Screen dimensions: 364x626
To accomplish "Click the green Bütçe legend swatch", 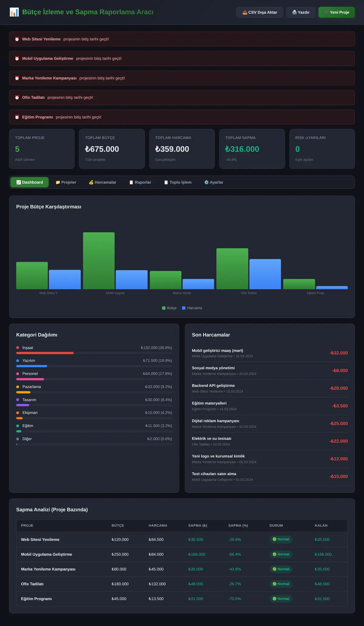I will [x=164, y=308].
